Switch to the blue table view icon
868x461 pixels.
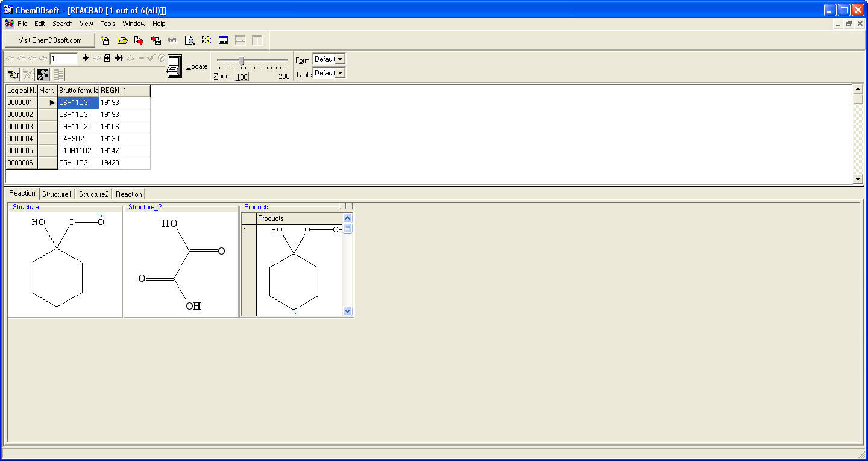pyautogui.click(x=223, y=40)
